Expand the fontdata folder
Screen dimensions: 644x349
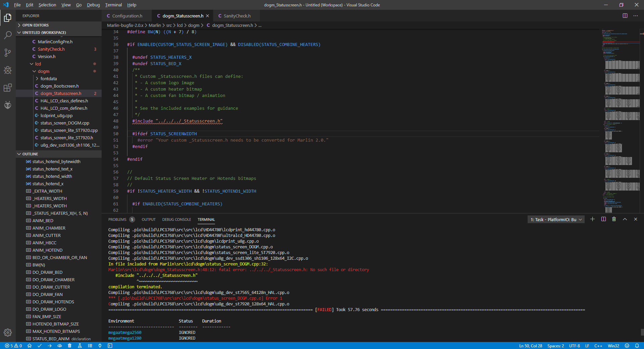click(48, 79)
